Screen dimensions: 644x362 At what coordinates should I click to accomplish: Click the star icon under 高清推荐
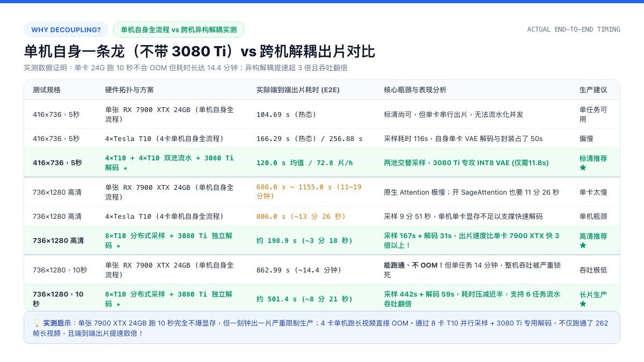tap(583, 245)
